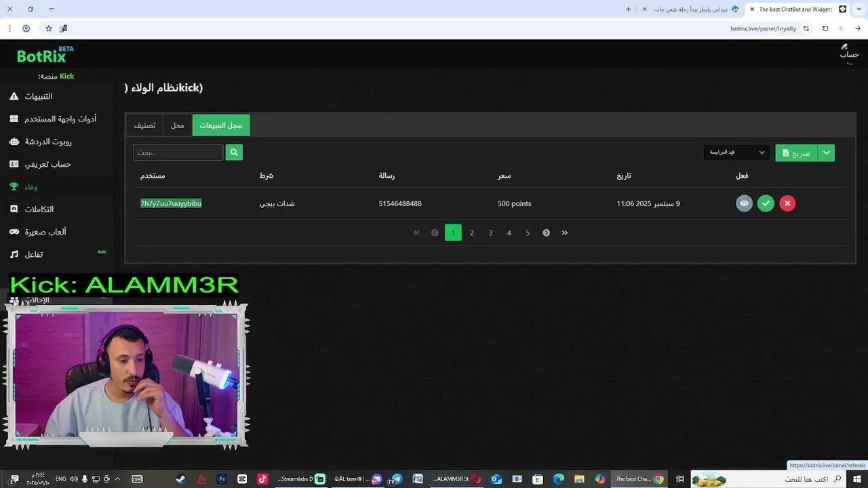
Task: Open تفاعل sidebar item
Action: point(34,254)
